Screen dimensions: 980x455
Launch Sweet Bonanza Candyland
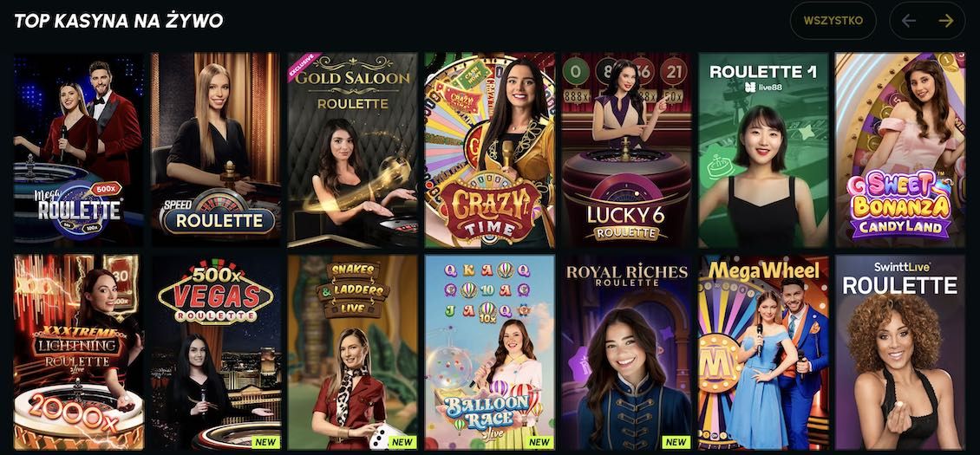click(900, 150)
